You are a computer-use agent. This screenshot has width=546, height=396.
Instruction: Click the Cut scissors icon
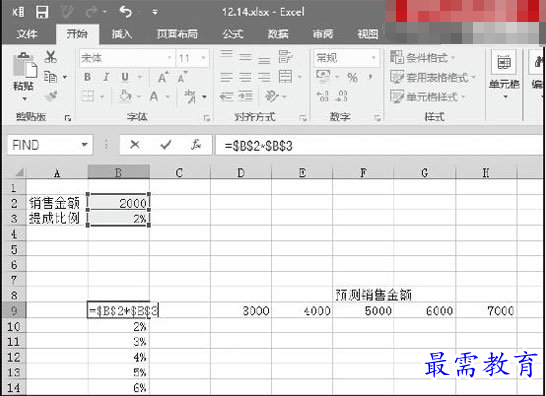[50, 56]
